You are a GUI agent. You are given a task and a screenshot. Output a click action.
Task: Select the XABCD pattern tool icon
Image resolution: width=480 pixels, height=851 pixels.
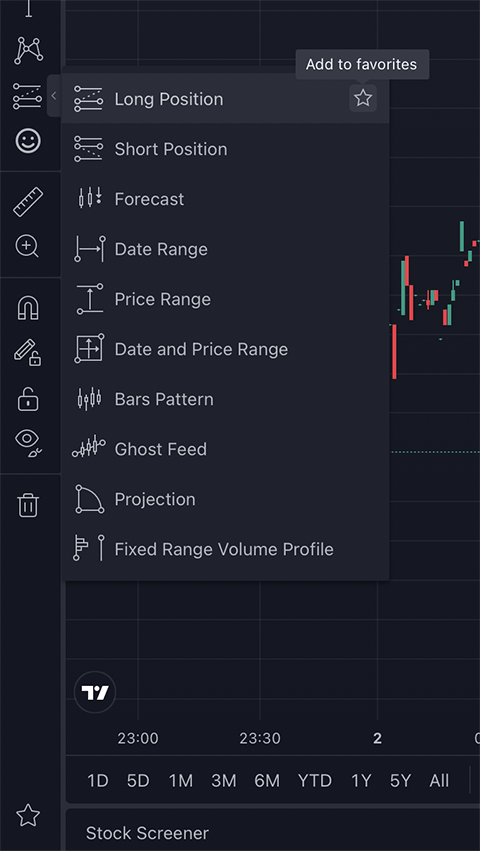point(28,51)
